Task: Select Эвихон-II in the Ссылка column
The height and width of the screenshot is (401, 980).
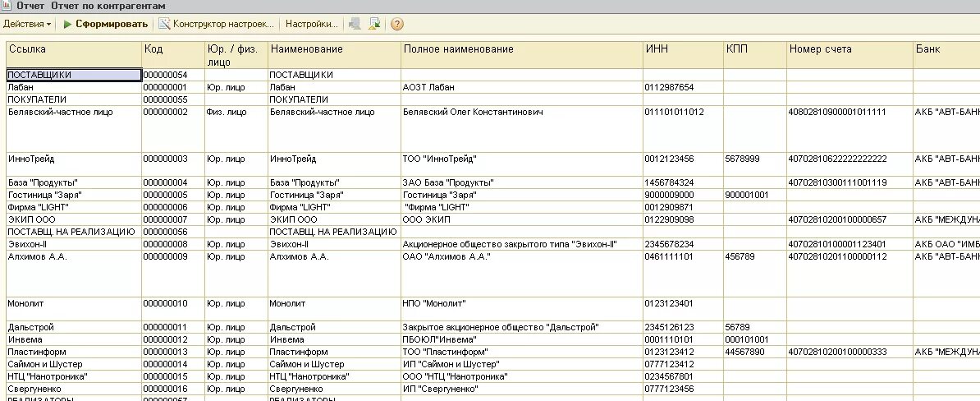Action: pyautogui.click(x=75, y=244)
